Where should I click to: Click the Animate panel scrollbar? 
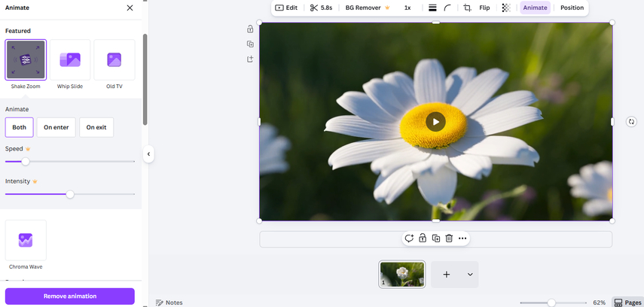pyautogui.click(x=145, y=79)
